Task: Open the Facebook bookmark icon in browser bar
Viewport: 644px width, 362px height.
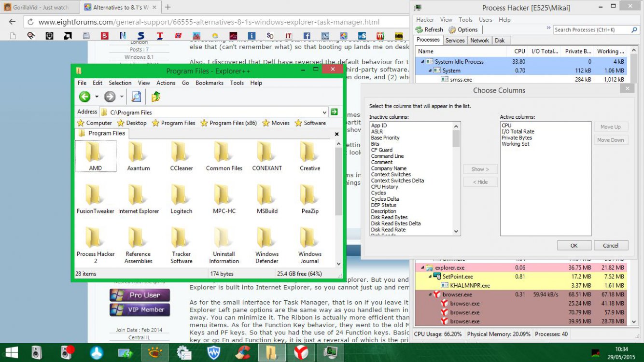Action: [307, 36]
